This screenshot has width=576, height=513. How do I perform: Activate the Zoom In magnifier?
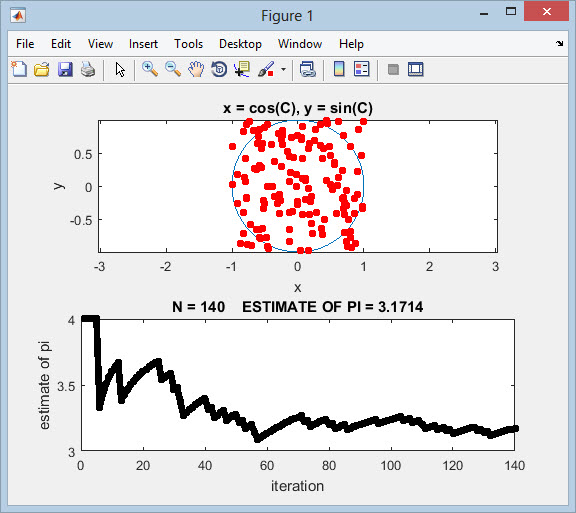tap(150, 69)
